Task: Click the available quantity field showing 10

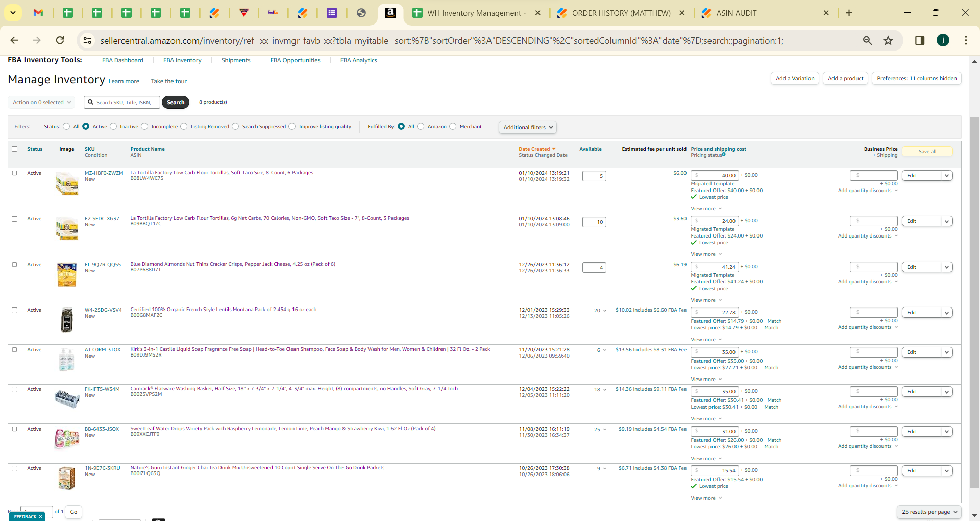Action: click(x=594, y=222)
